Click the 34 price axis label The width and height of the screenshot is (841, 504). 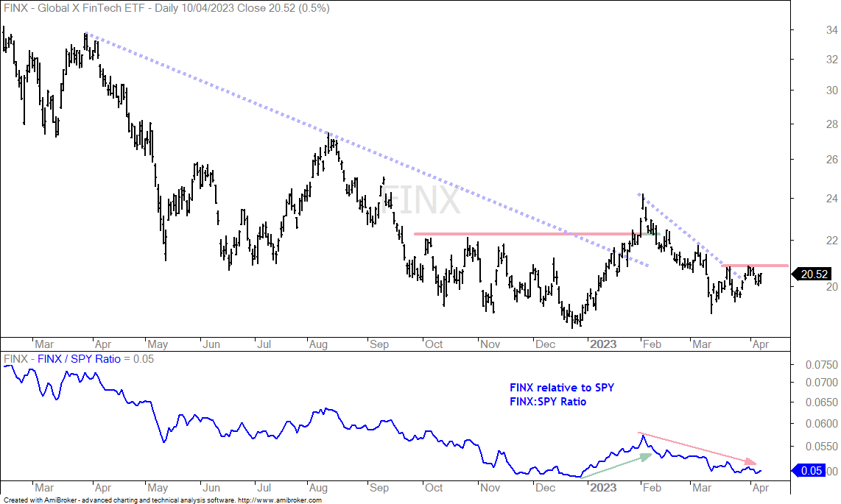coord(831,30)
